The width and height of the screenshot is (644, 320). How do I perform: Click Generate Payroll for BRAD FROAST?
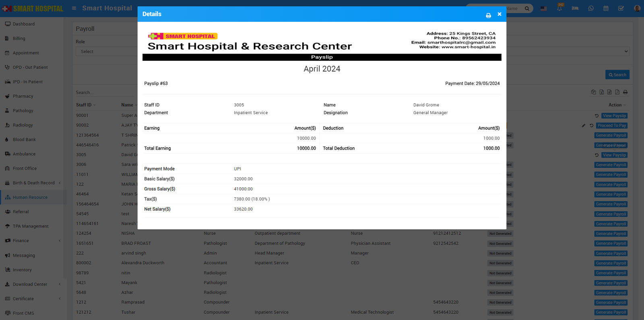[611, 243]
